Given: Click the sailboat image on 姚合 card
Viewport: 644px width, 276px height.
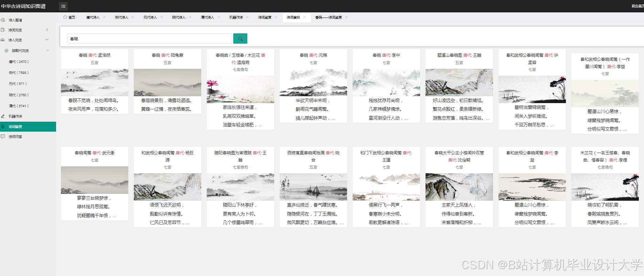Looking at the screenshot, I should 313,187.
